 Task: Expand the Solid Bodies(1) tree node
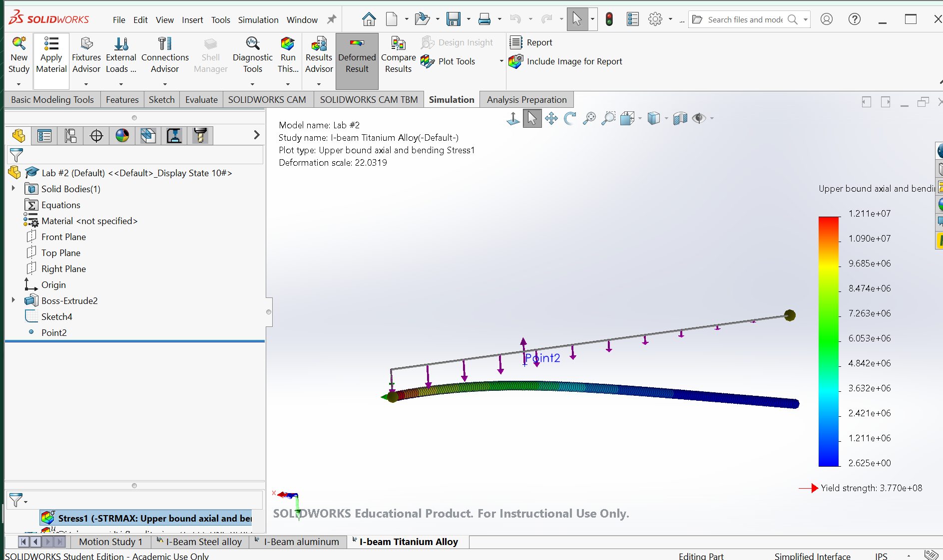pos(13,189)
